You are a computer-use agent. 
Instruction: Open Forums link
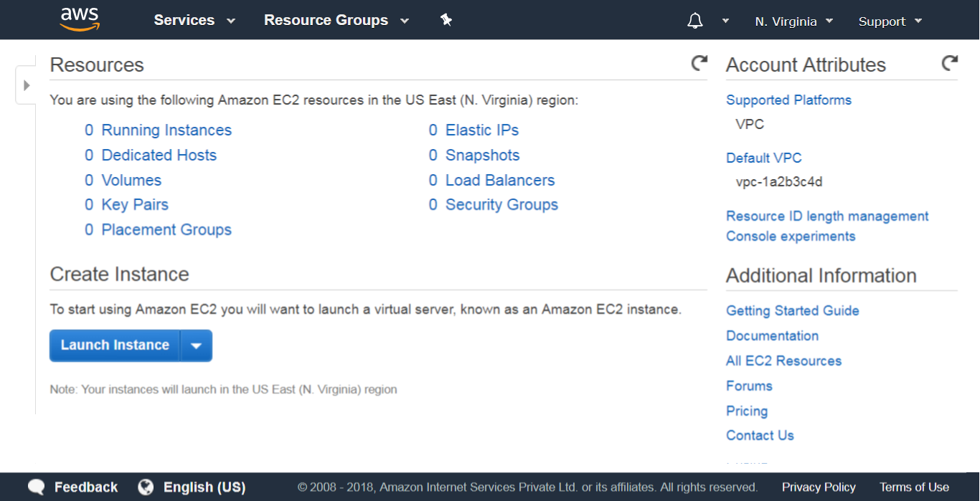point(749,386)
